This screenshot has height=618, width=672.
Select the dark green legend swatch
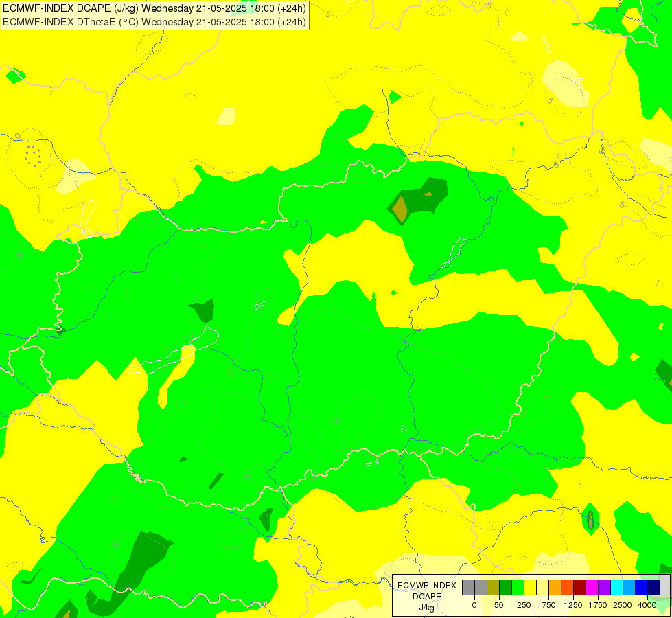tap(505, 587)
